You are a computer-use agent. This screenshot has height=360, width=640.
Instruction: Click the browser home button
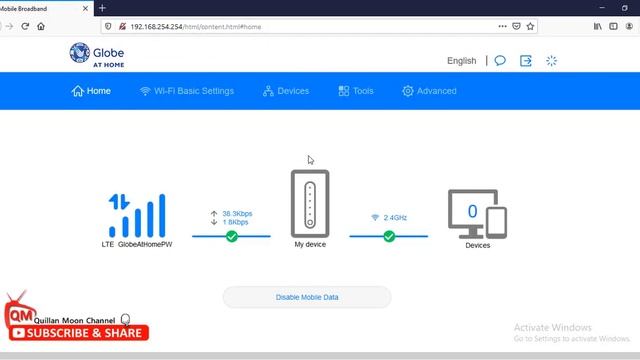click(41, 27)
